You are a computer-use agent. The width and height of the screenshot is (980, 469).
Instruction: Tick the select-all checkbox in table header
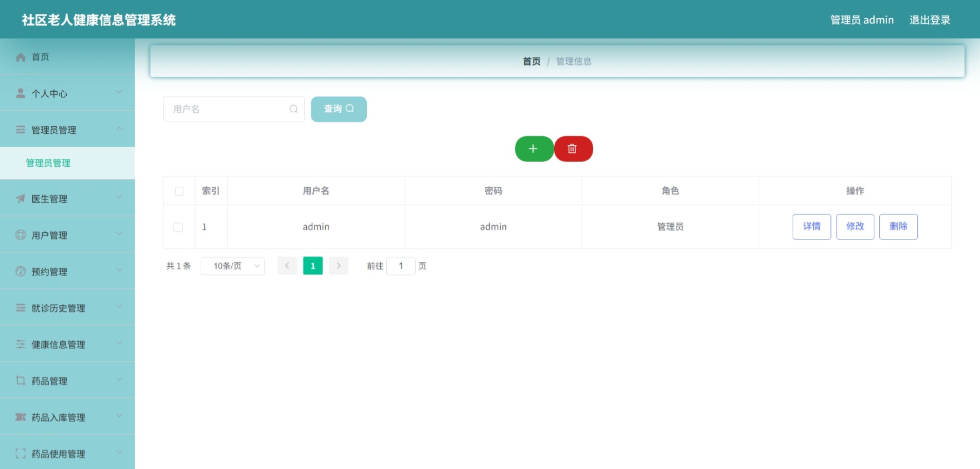point(179,191)
